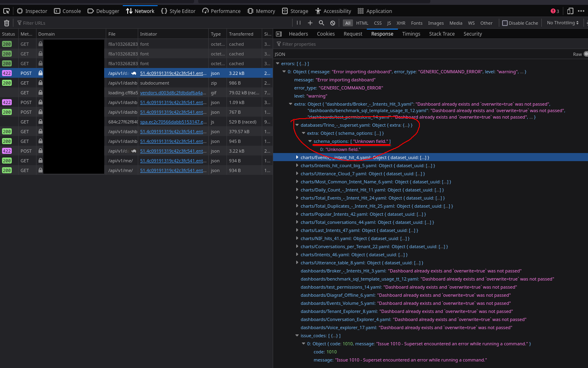Image resolution: width=588 pixels, height=368 pixels.
Task: Enable the Disable Cache checkbox
Action: click(x=505, y=23)
